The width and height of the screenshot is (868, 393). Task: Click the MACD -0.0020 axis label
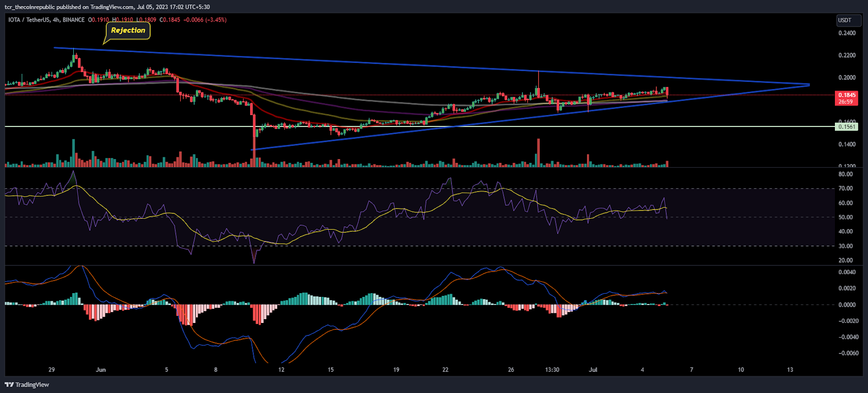pyautogui.click(x=848, y=321)
